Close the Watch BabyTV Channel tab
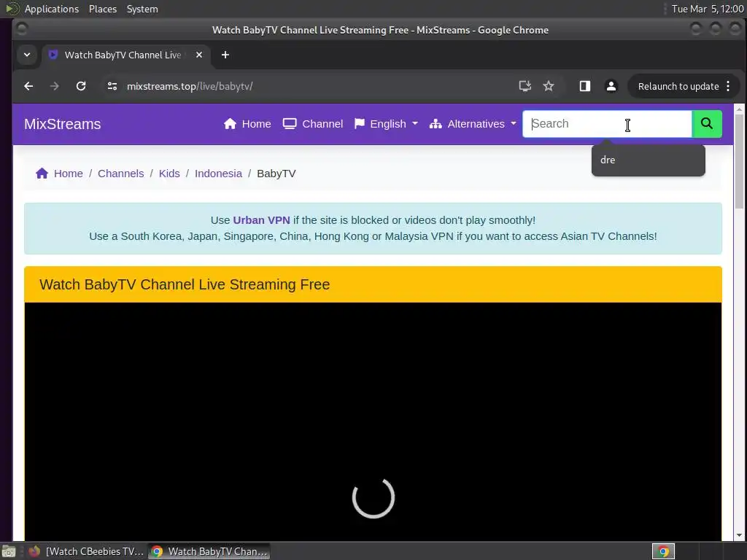 pos(199,55)
